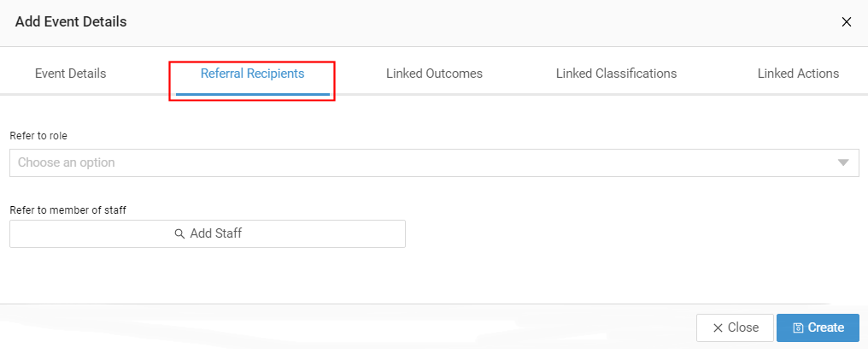
Task: Click the 'Add Event Details' dialog title
Action: point(71,22)
